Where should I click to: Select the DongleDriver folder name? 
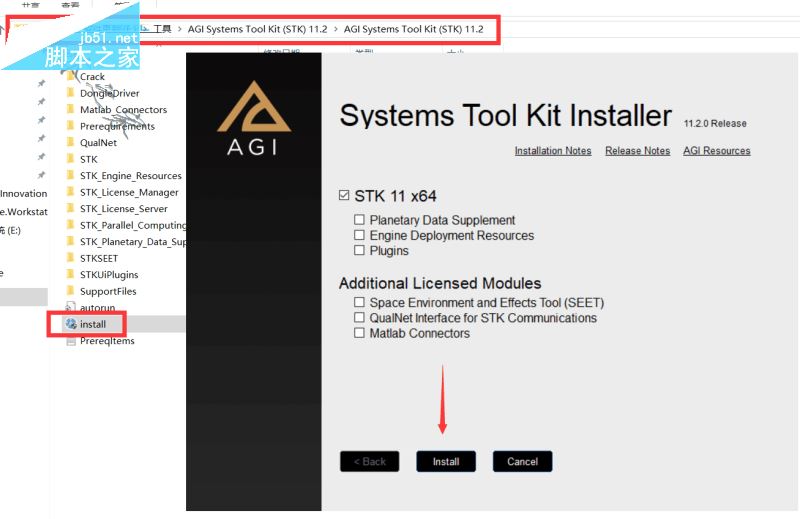(x=109, y=93)
